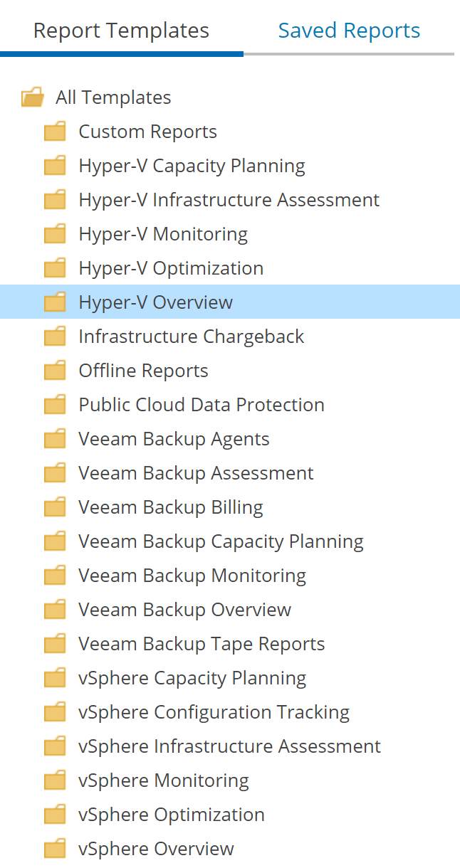Select the Veeam Backup Assessment folder
460x868 pixels.
pyautogui.click(x=196, y=472)
